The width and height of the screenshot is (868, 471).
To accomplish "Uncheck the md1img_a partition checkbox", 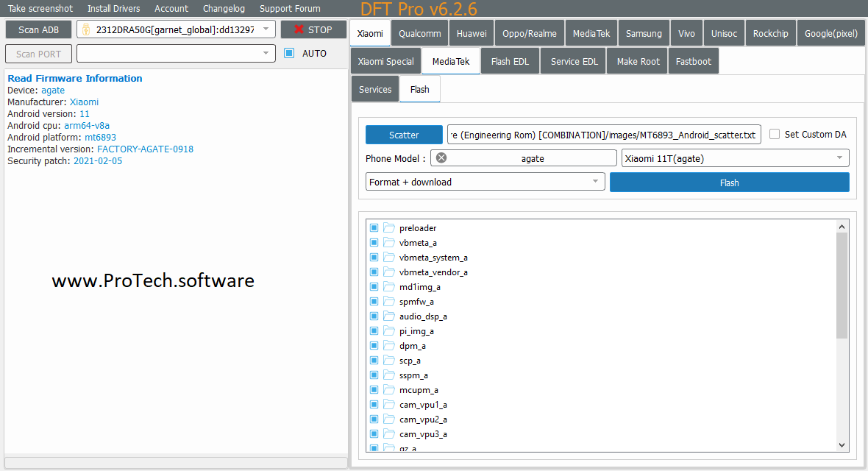I will click(374, 286).
